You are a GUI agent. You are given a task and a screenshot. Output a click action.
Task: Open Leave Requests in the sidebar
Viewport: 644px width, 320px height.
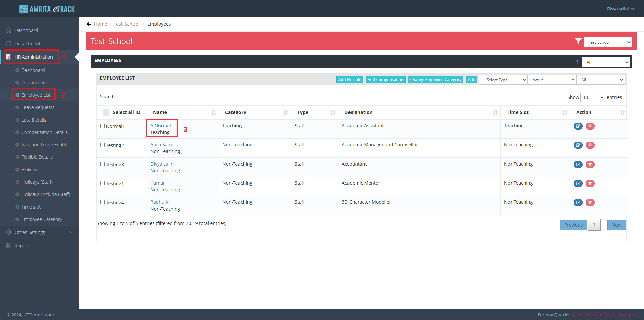point(38,107)
